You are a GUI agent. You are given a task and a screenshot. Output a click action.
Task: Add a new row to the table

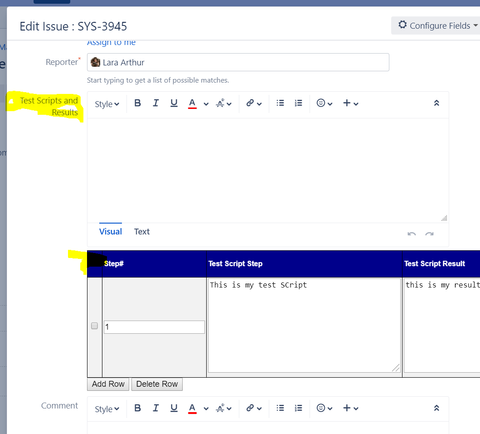[x=108, y=384]
